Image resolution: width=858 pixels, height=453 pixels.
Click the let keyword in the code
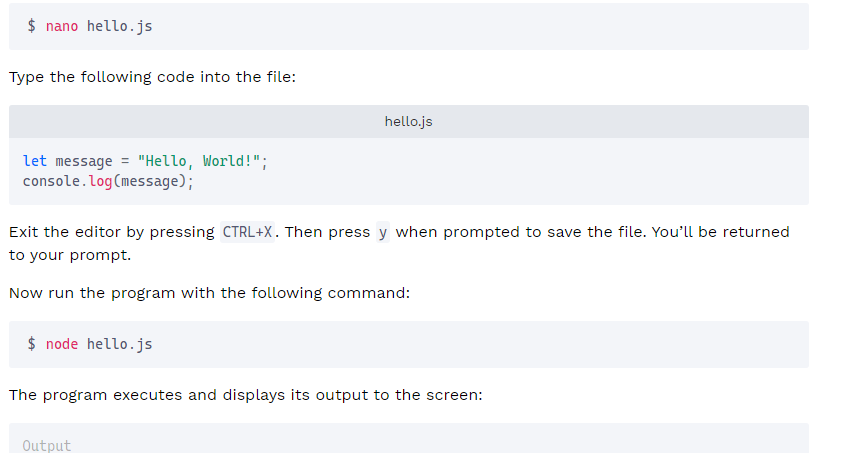pos(34,161)
